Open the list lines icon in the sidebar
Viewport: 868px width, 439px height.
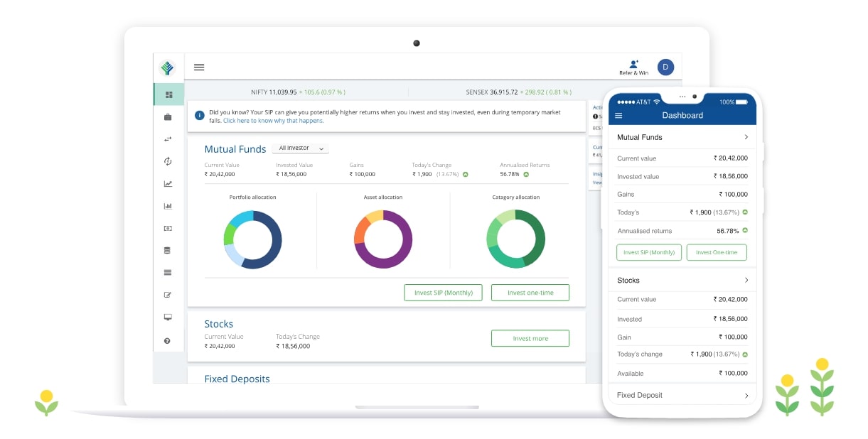[x=168, y=273]
